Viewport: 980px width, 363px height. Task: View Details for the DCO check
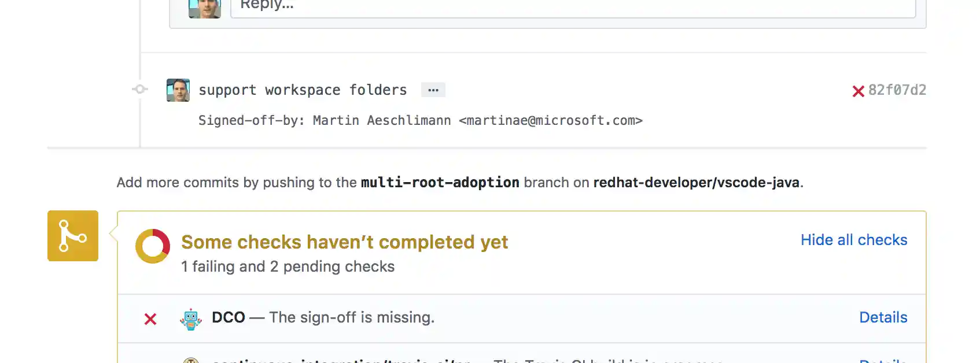click(x=883, y=317)
